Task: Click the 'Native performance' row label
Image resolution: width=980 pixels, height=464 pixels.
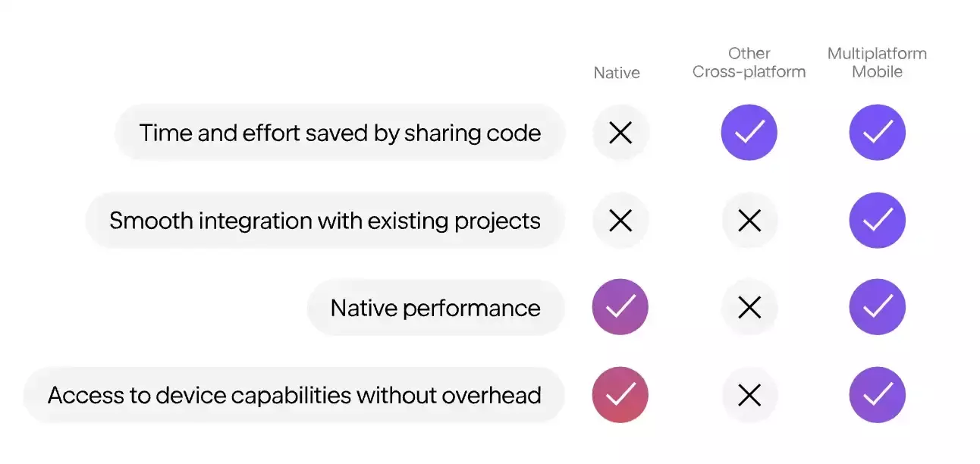Action: click(435, 308)
